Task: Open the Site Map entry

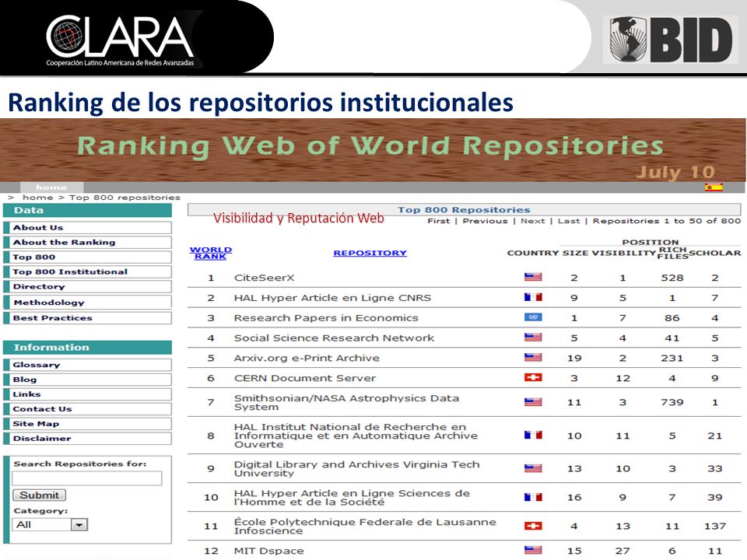Action: [88, 424]
